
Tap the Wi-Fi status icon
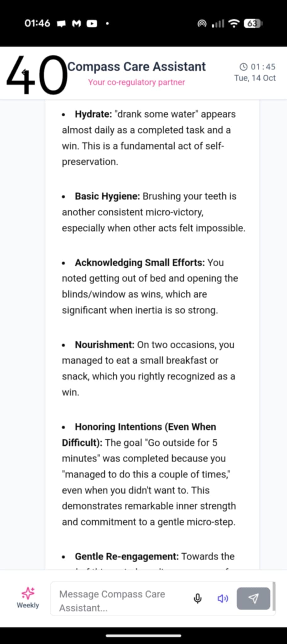(234, 23)
